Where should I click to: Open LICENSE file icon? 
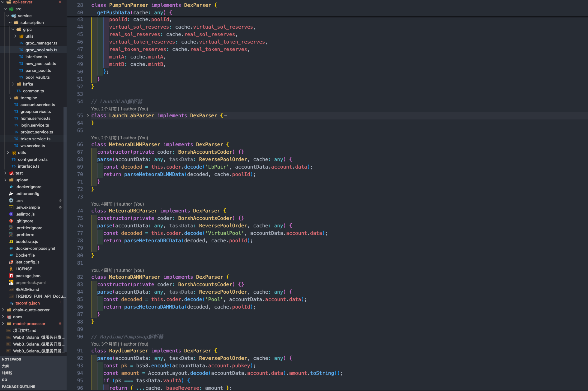tap(11, 269)
